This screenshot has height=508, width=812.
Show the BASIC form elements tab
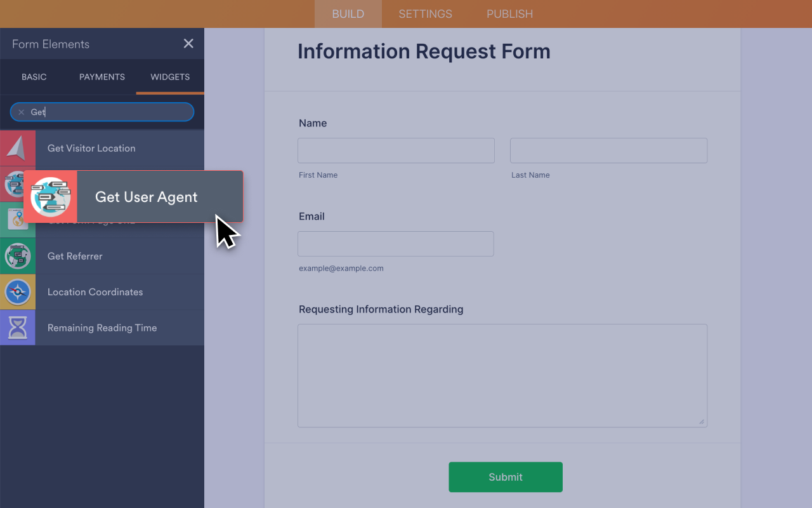pos(34,77)
